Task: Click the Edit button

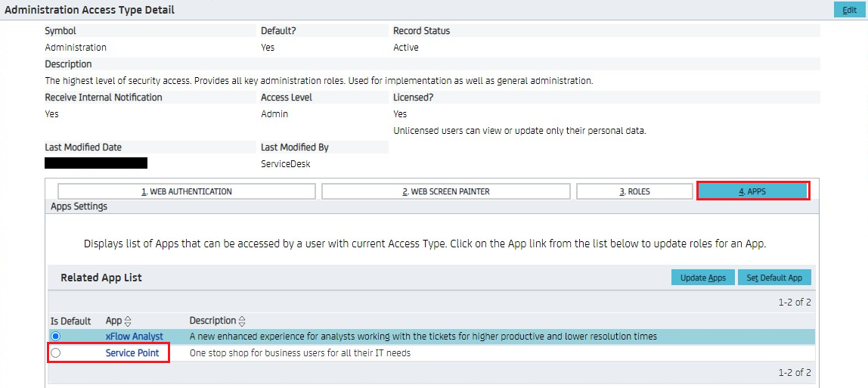Action: click(849, 10)
